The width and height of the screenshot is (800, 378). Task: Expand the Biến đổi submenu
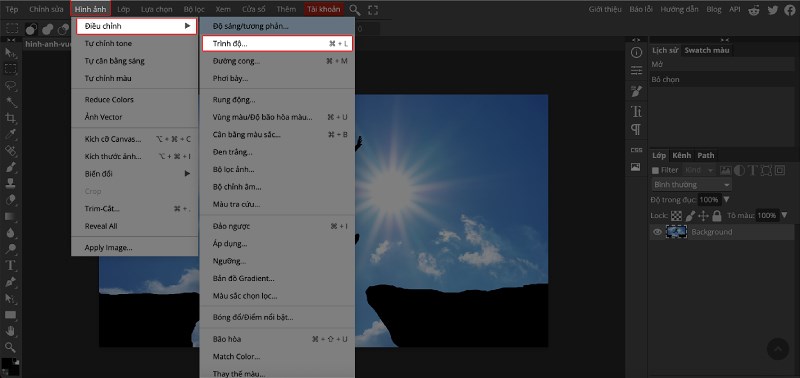tap(134, 174)
